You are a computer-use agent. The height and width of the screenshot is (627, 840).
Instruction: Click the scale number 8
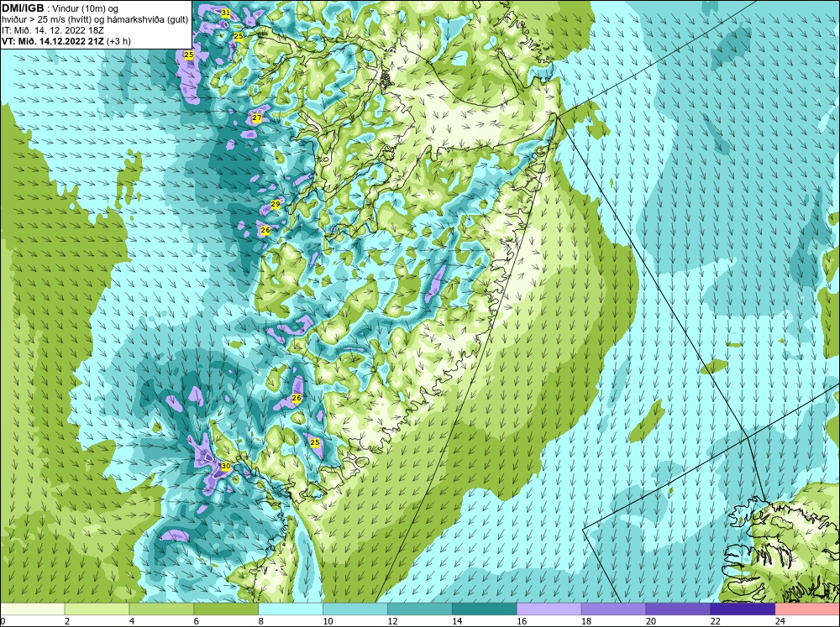click(x=261, y=621)
